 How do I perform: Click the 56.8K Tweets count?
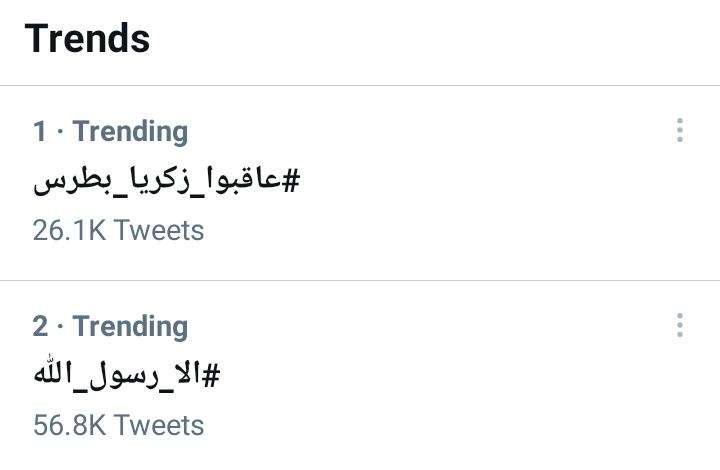point(118,425)
